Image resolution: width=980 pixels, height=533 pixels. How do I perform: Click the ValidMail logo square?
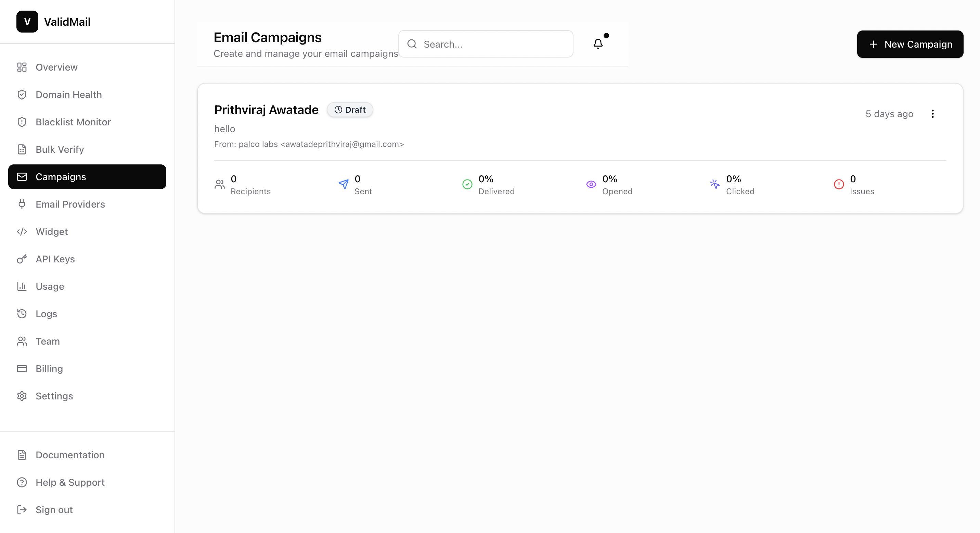click(27, 21)
